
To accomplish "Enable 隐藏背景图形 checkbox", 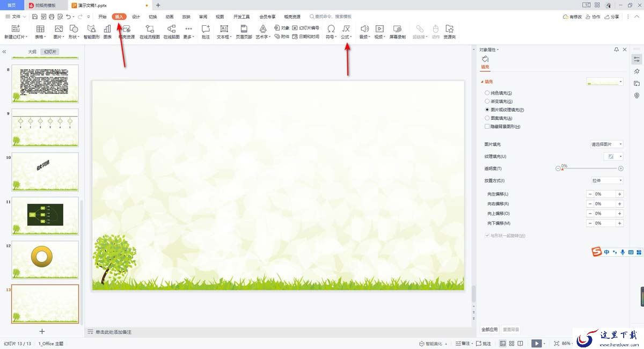I will 487,126.
